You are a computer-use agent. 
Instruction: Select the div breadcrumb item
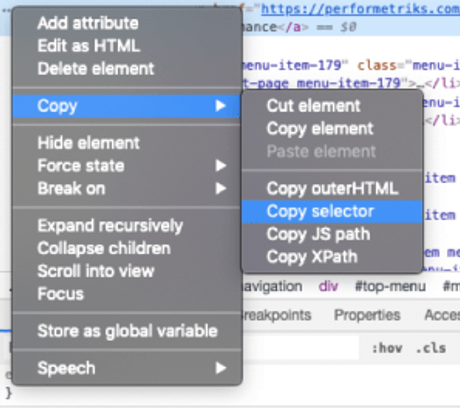click(328, 286)
